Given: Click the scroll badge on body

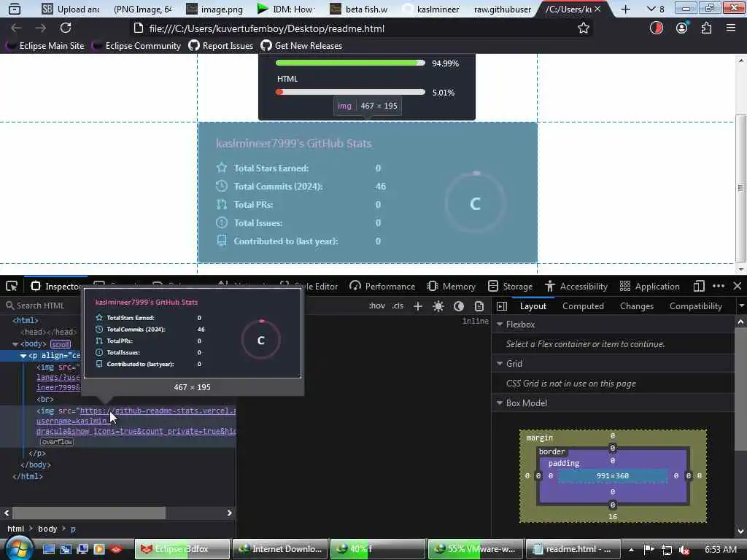Looking at the screenshot, I should [60, 344].
